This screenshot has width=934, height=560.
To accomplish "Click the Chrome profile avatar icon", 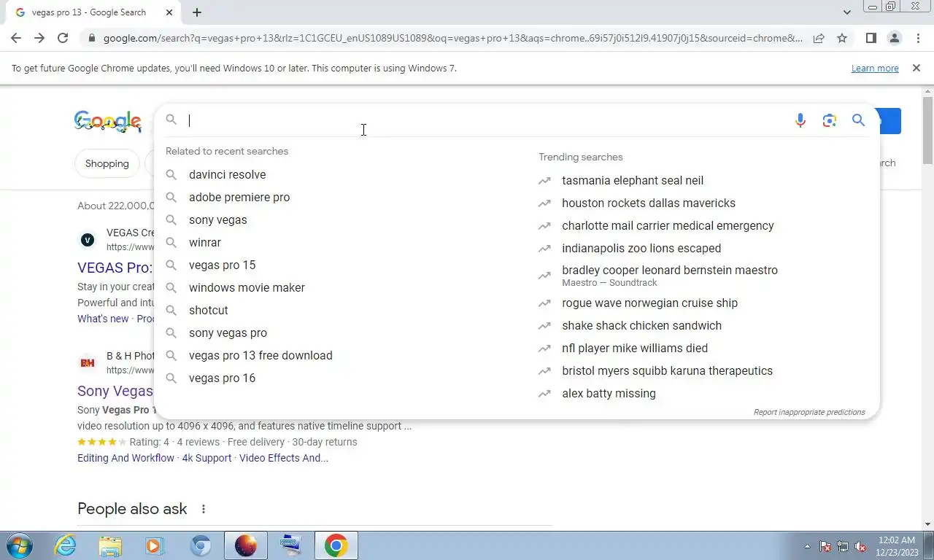I will point(894,38).
